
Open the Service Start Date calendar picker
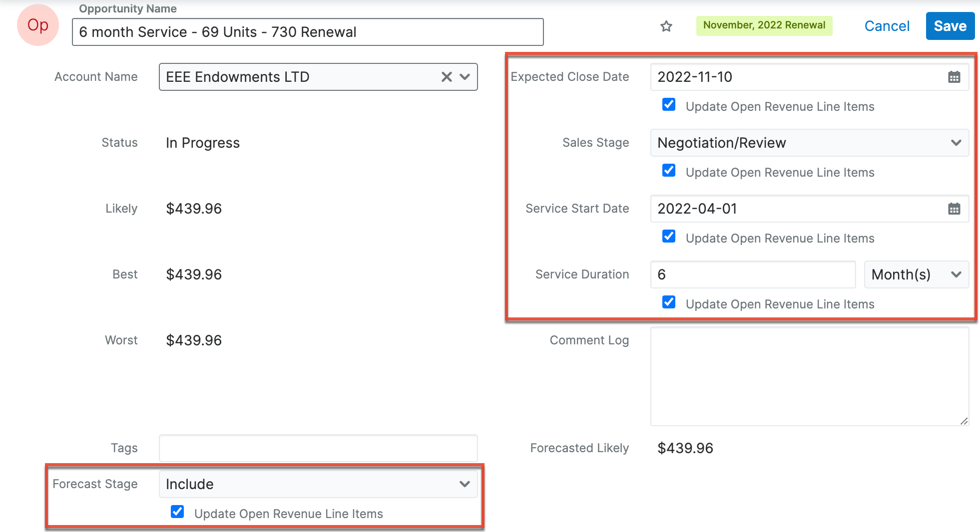point(954,209)
